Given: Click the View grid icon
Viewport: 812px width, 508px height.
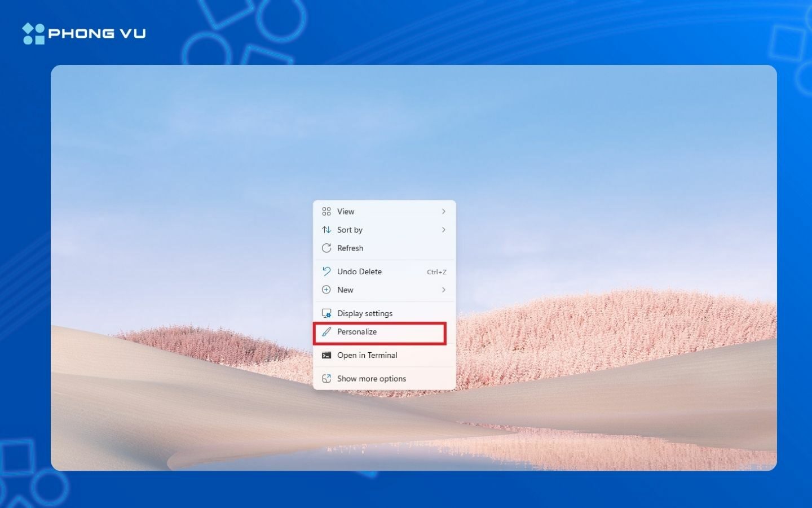Looking at the screenshot, I should (326, 212).
